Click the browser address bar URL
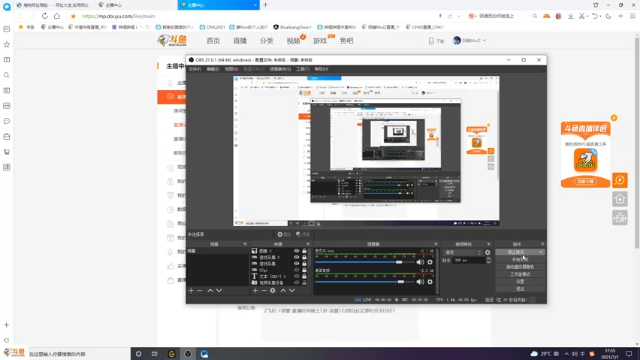 (x=119, y=16)
